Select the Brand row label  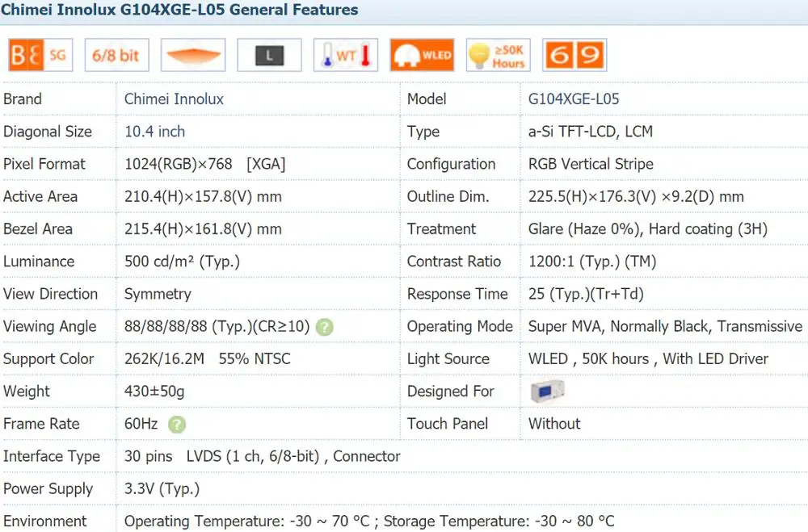click(23, 98)
